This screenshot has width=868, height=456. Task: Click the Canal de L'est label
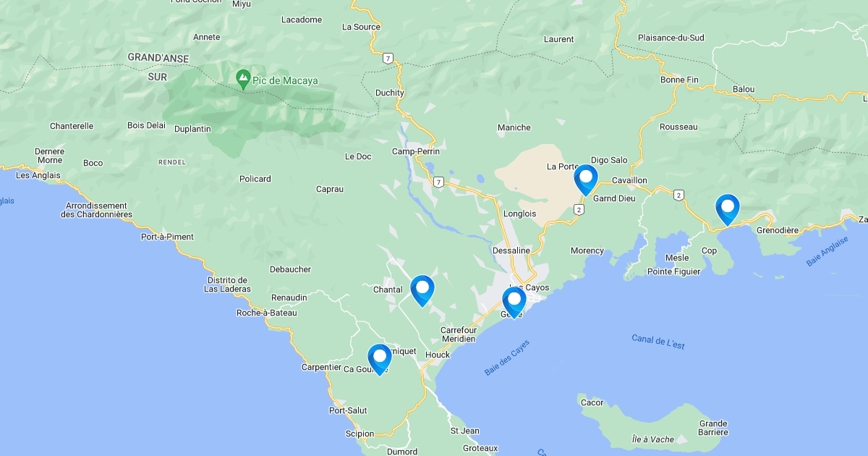[x=658, y=342]
